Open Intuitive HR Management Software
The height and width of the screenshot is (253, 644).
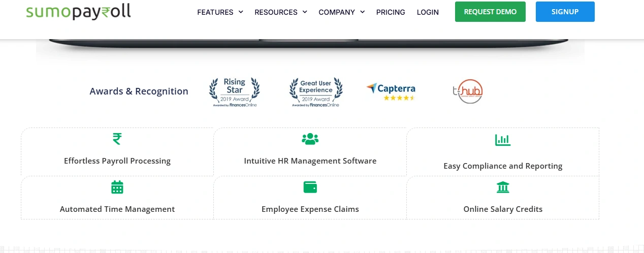[310, 161]
